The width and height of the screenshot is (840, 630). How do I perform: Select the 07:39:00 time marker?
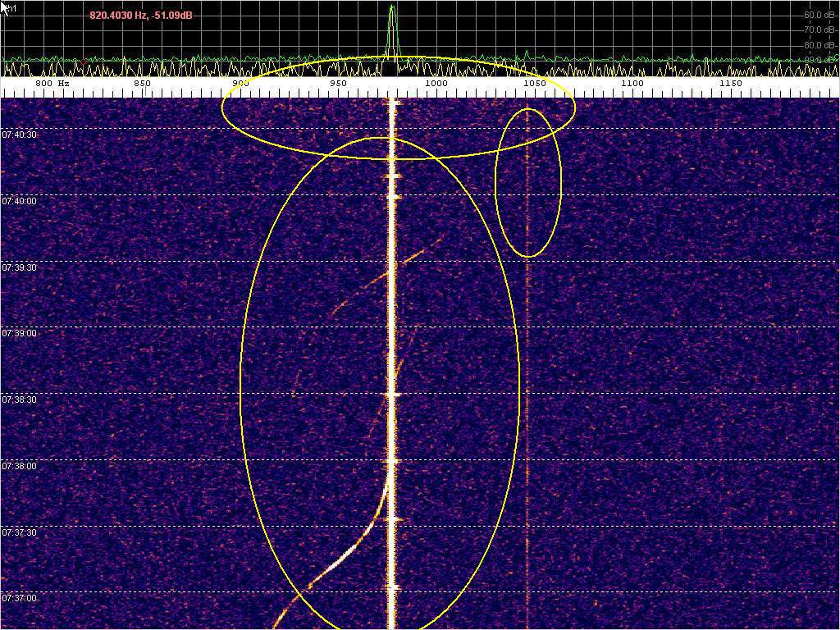pos(19,334)
